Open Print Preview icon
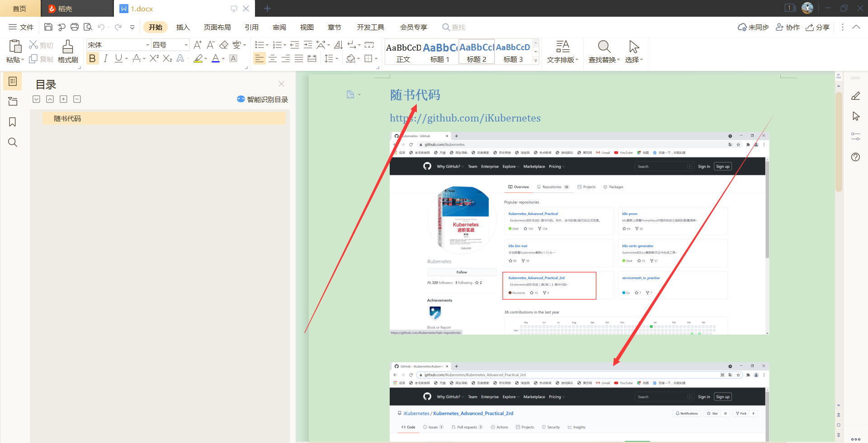The image size is (868, 443). tap(88, 27)
